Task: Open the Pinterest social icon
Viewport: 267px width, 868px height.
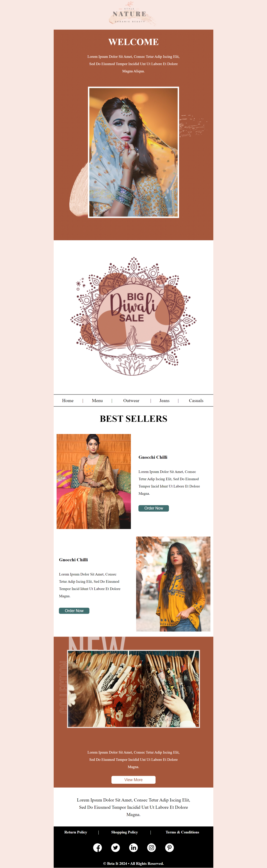Action: 169,847
